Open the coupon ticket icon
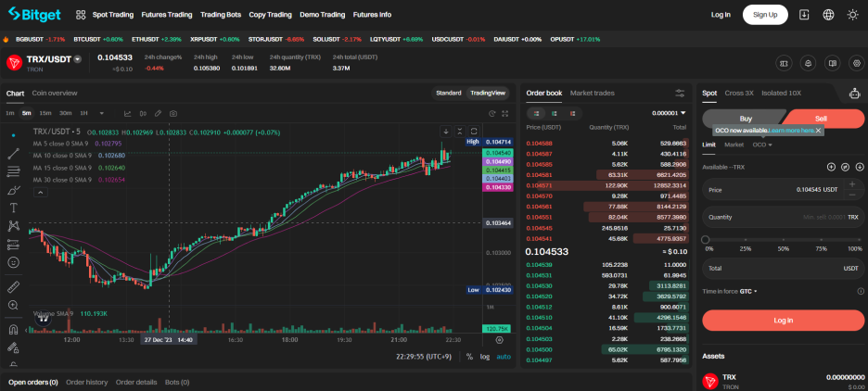This screenshot has width=868, height=391. click(x=784, y=63)
